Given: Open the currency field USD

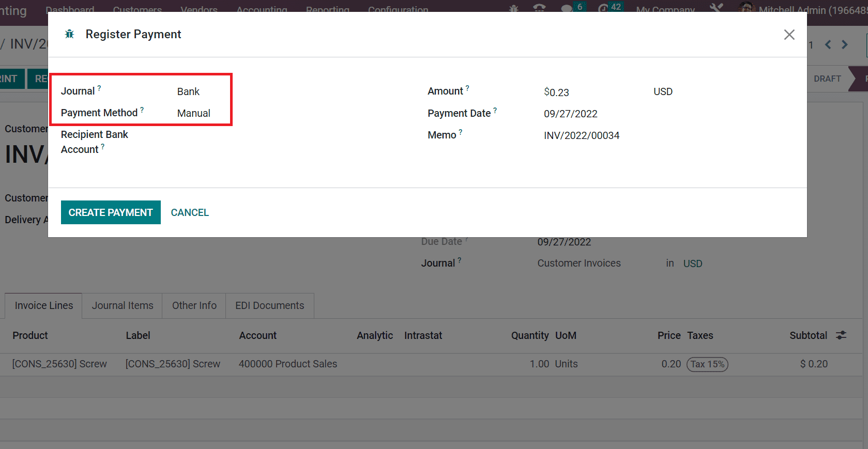Looking at the screenshot, I should click(663, 91).
